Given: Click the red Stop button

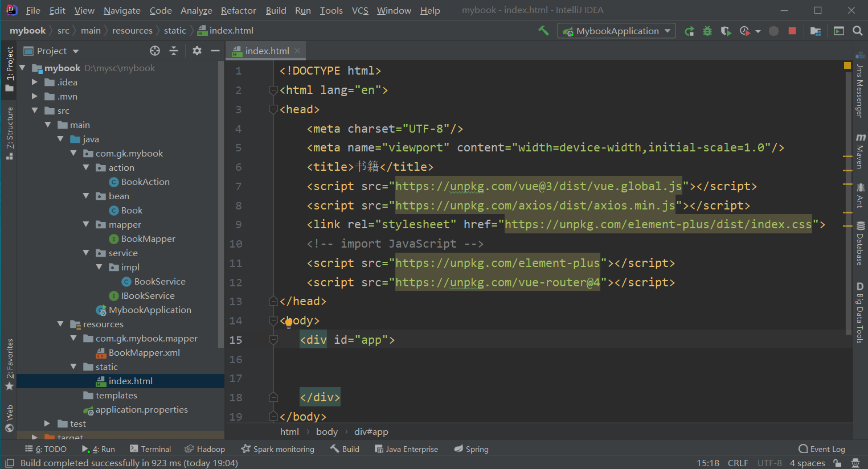Looking at the screenshot, I should [792, 31].
